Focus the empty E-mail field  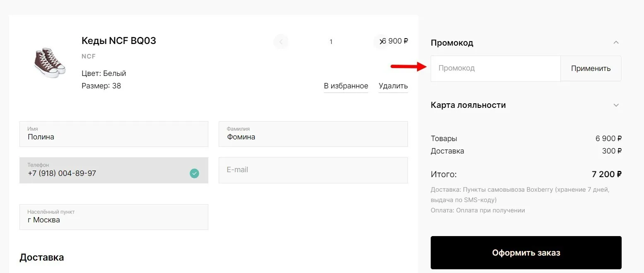(313, 170)
